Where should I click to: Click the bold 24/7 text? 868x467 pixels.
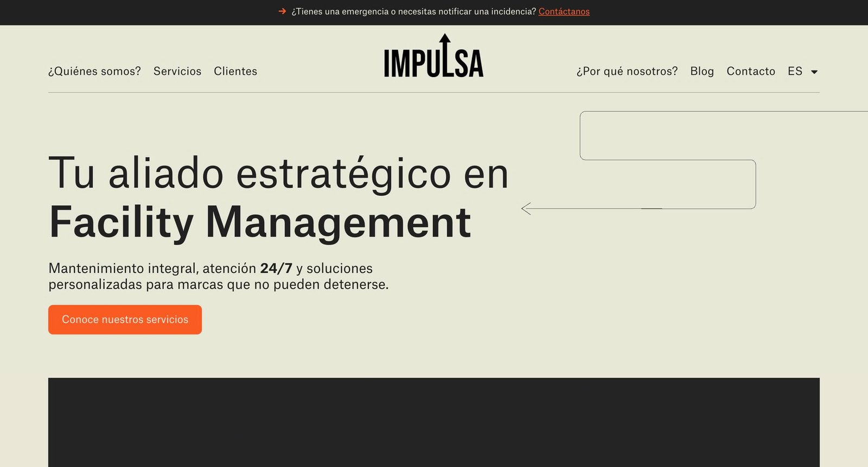point(276,268)
